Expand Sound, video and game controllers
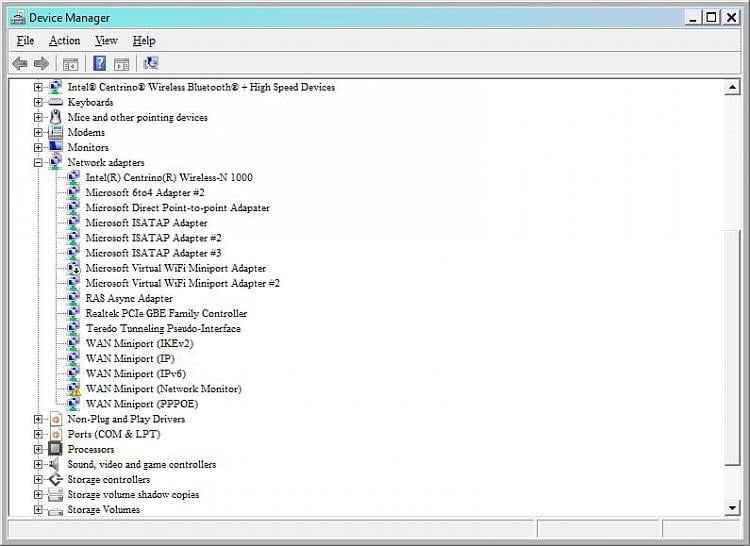The image size is (750, 546). (38, 464)
